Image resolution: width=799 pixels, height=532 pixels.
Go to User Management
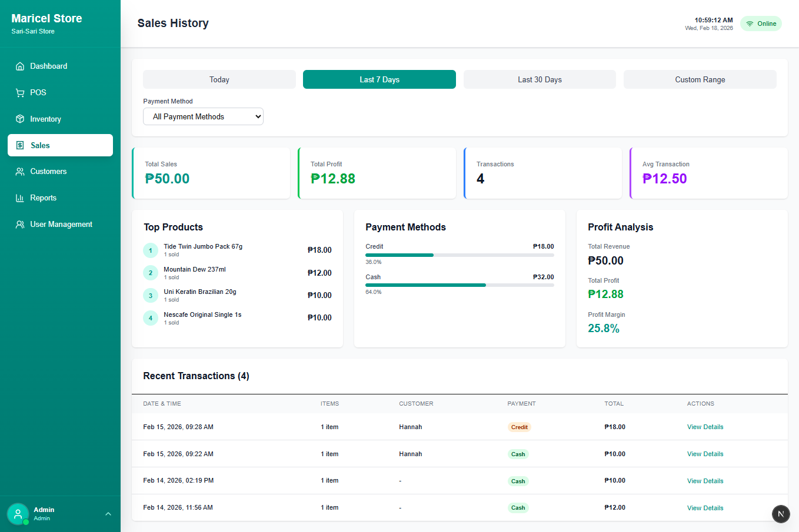[x=60, y=225]
